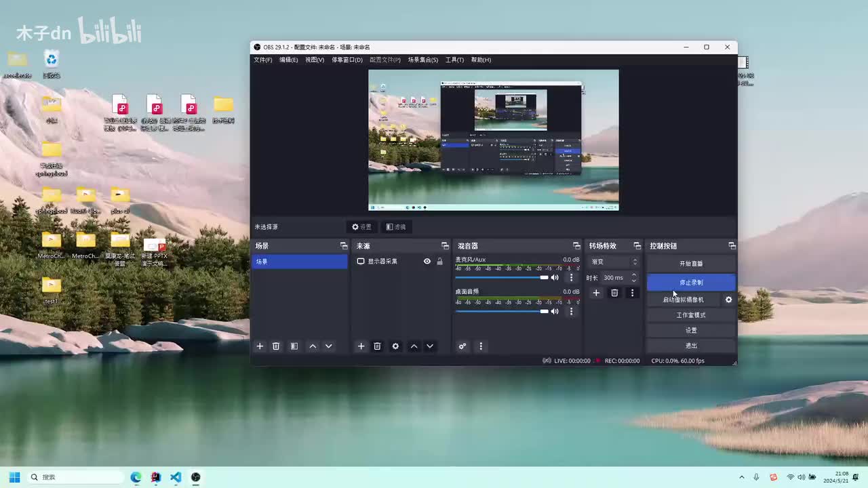Click the 停止录制 stop recording button

pyautogui.click(x=691, y=282)
